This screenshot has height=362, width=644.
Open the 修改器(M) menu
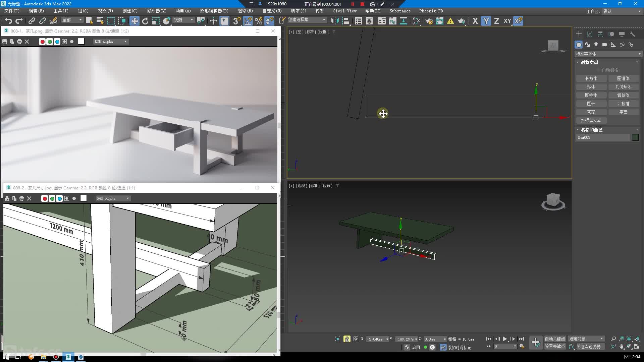[x=157, y=11]
